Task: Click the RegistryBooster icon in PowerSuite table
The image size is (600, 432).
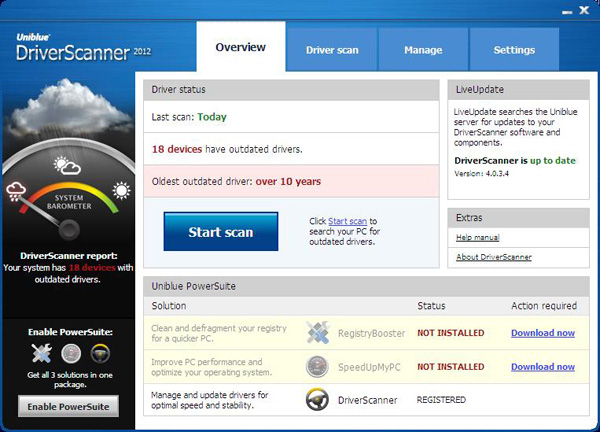Action: click(x=318, y=333)
